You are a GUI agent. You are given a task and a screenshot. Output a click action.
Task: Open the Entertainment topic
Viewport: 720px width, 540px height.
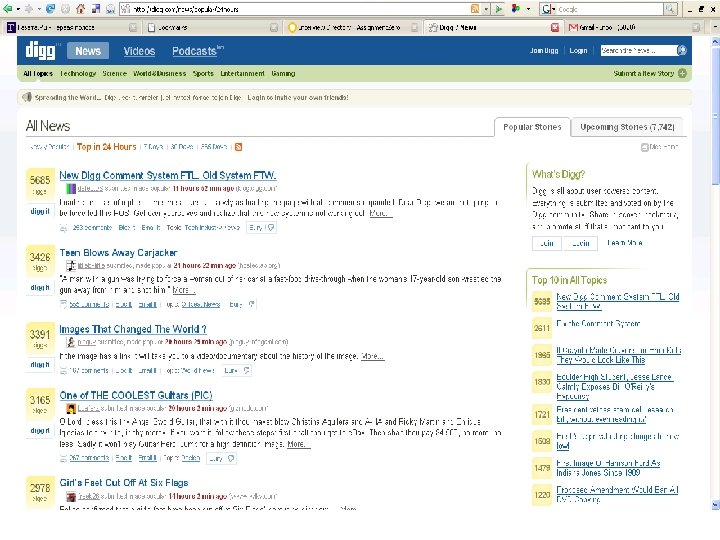242,73
